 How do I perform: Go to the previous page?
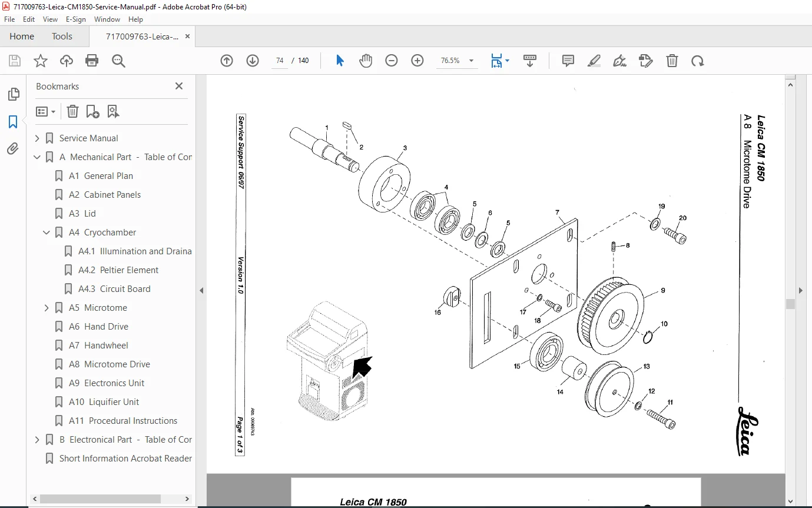pos(227,61)
